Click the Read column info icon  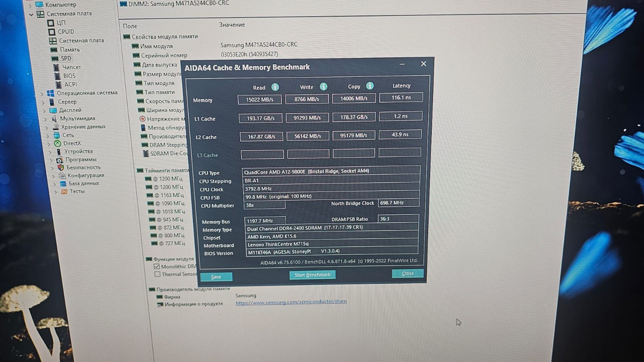click(x=275, y=87)
